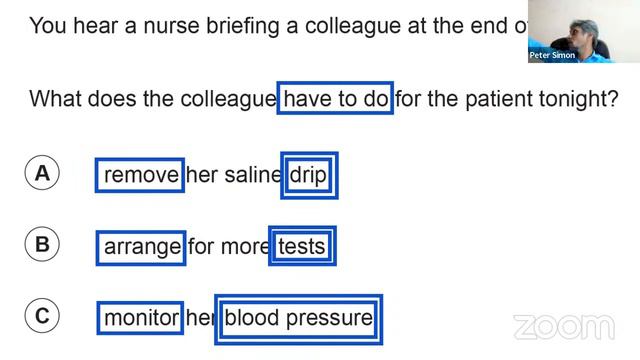The width and height of the screenshot is (640, 360).
Task: Click the boxed word 'arrange'
Action: (141, 247)
